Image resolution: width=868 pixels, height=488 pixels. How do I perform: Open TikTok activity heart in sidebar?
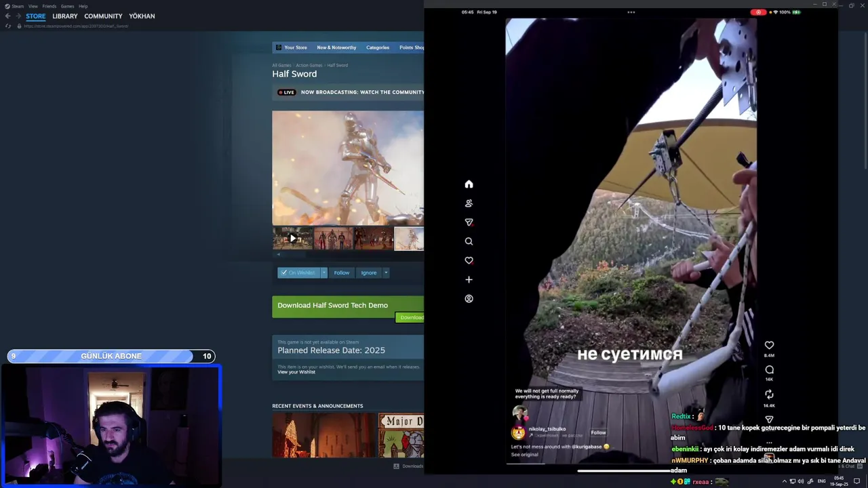point(469,260)
